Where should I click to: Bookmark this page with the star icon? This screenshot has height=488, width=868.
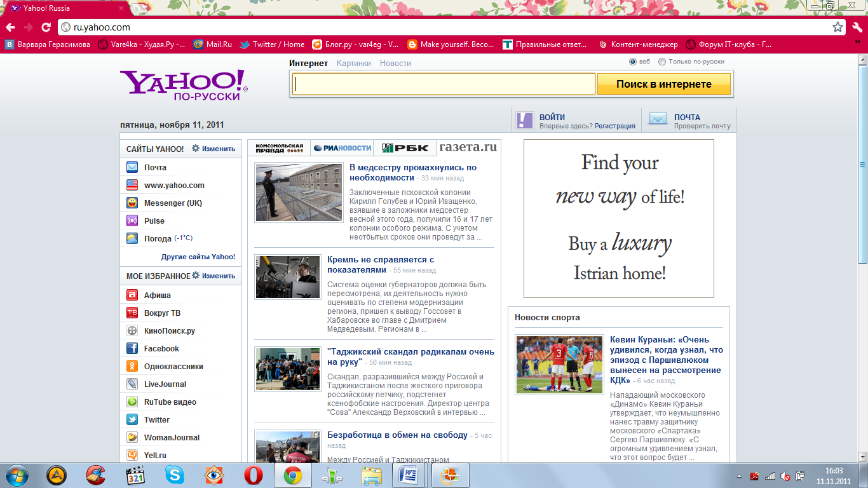point(838,27)
